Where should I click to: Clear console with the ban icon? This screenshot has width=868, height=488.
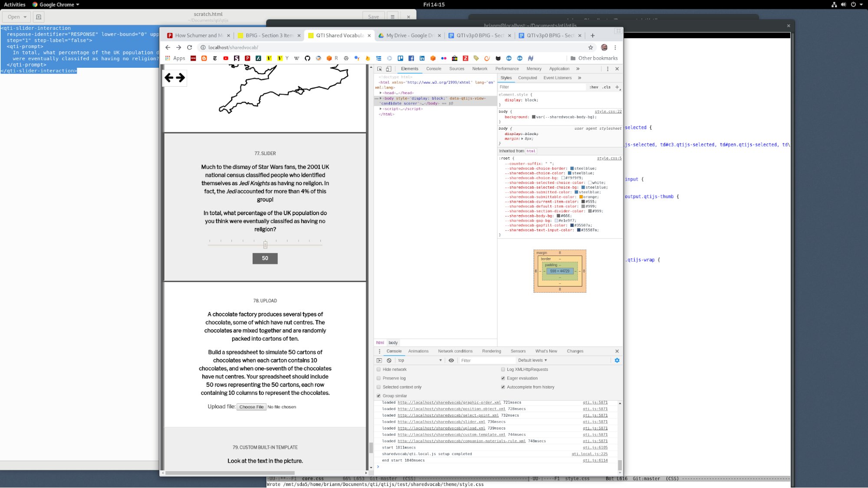click(x=389, y=360)
